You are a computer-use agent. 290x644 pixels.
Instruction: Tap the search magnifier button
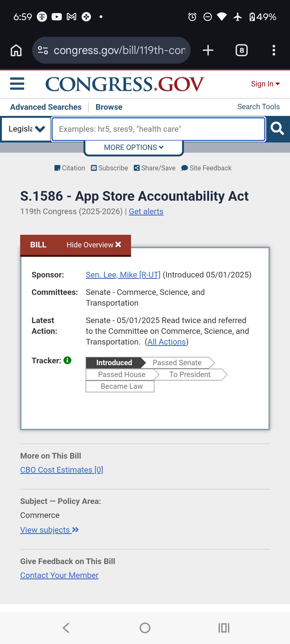pyautogui.click(x=277, y=129)
